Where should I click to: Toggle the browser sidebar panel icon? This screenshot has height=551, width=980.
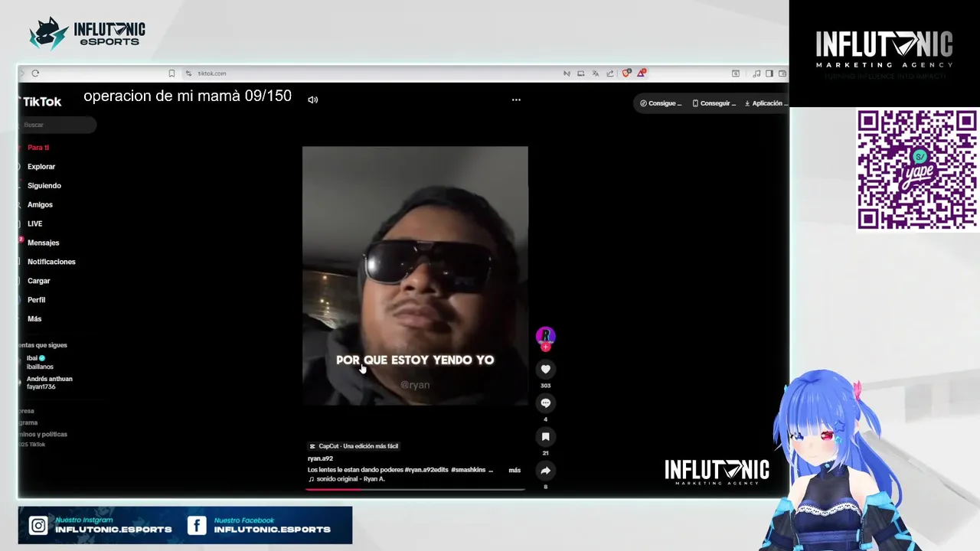[x=769, y=73]
